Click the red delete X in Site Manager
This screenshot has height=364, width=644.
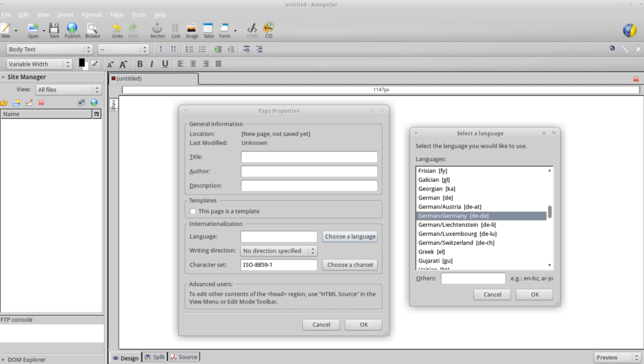(41, 102)
